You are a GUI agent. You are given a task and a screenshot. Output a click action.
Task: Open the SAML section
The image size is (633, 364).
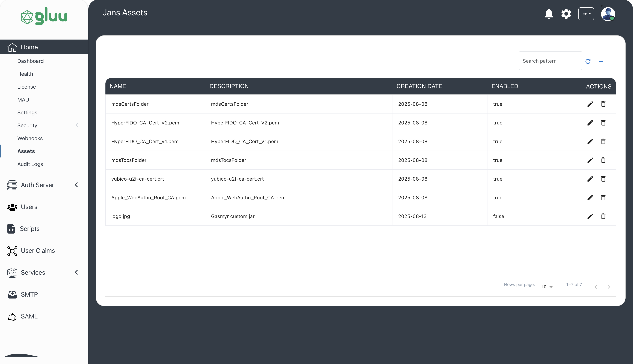pyautogui.click(x=29, y=316)
